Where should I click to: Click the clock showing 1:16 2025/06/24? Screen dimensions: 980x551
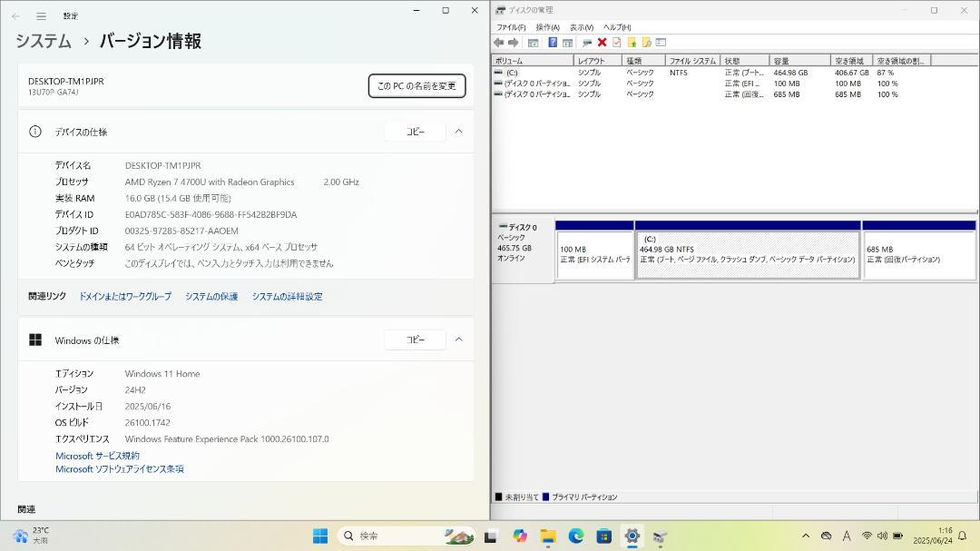coord(933,536)
